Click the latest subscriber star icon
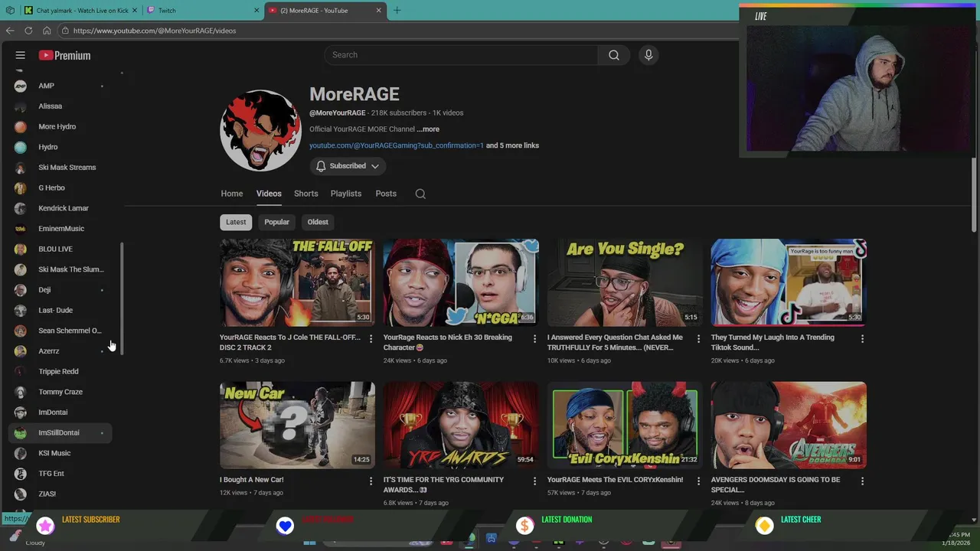The image size is (980, 551). [45, 526]
